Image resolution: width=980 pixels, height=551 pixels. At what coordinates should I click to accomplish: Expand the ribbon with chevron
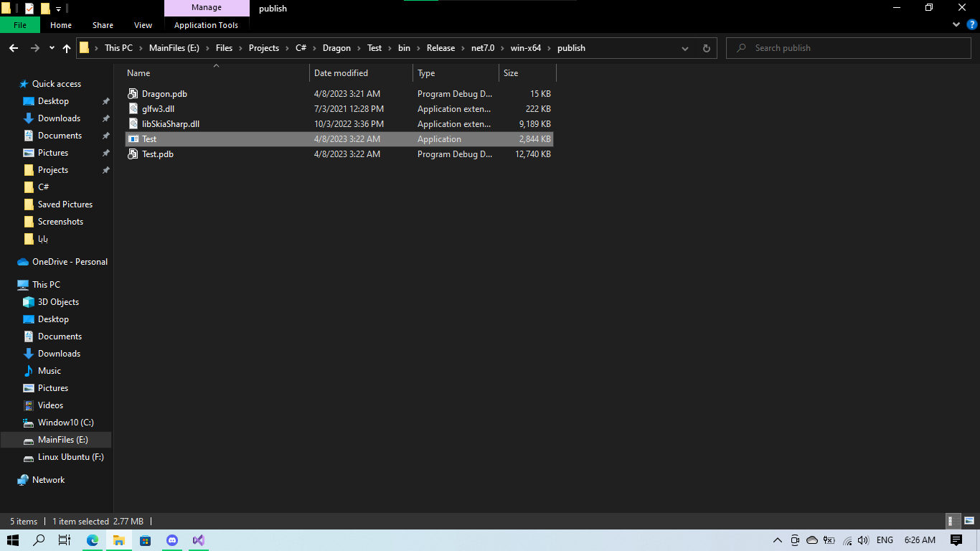956,24
